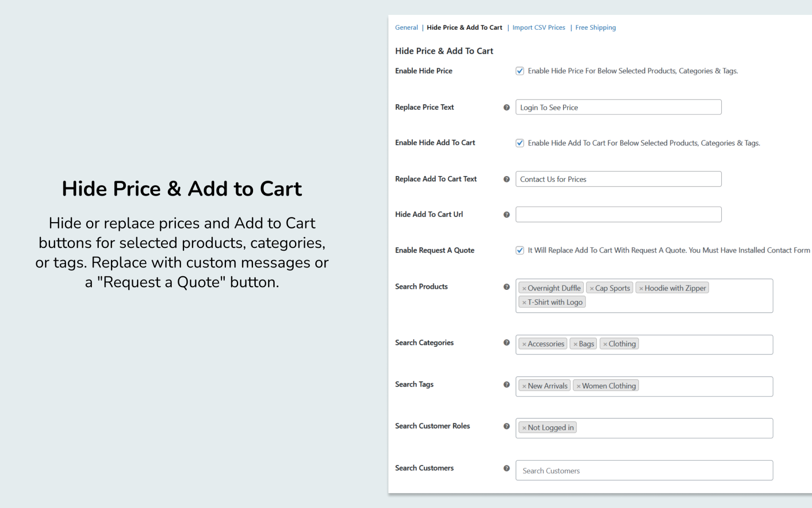Show help tooltip for Search Categories
812x508 pixels.
tap(507, 343)
